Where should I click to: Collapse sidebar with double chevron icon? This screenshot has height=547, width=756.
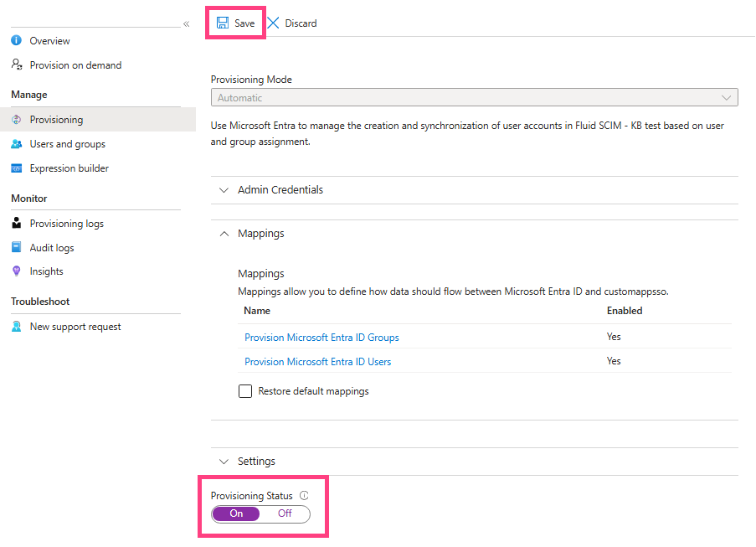(x=186, y=23)
